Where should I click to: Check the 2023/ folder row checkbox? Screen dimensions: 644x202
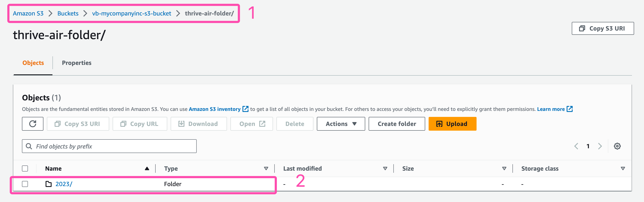coord(25,184)
